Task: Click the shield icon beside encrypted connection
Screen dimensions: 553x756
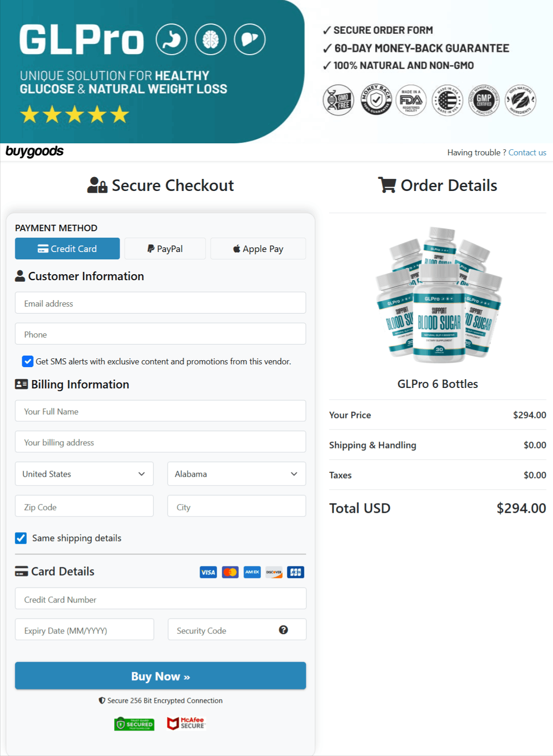Action: tap(102, 701)
